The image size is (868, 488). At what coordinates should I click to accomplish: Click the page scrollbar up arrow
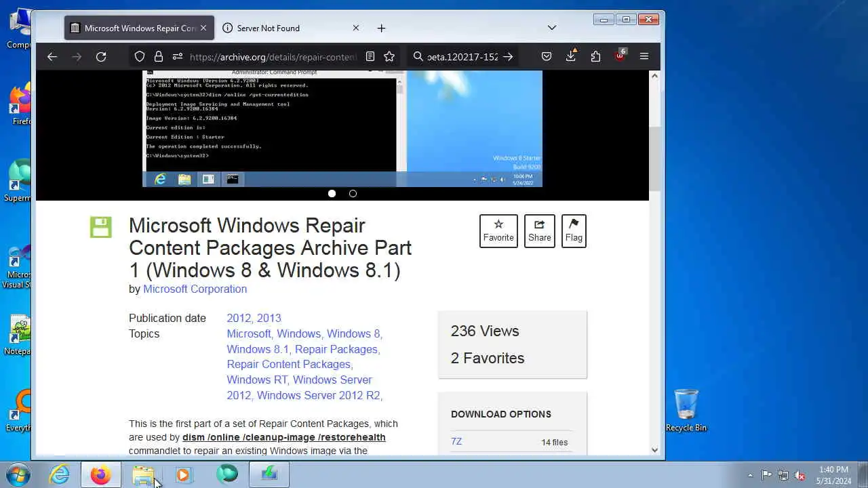pos(654,76)
